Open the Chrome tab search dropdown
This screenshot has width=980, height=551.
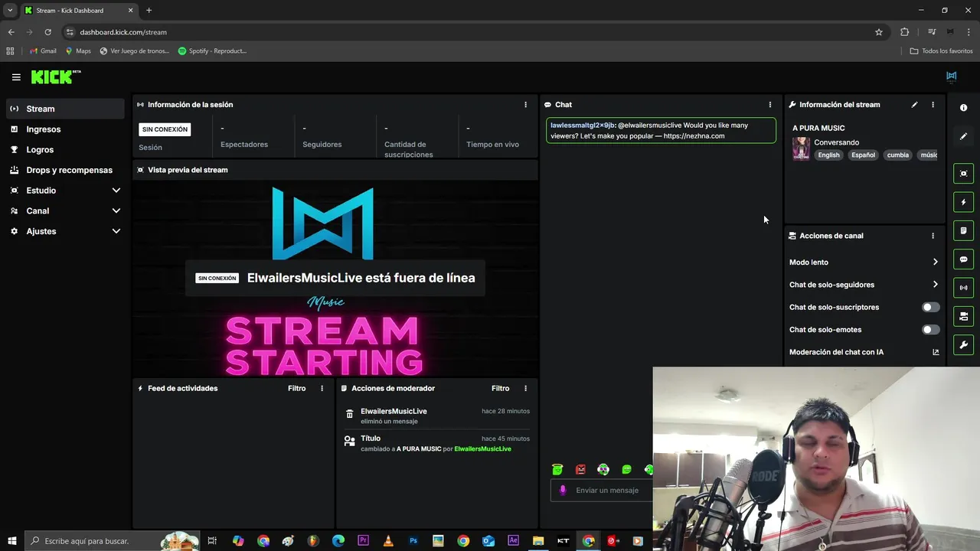coord(10,11)
